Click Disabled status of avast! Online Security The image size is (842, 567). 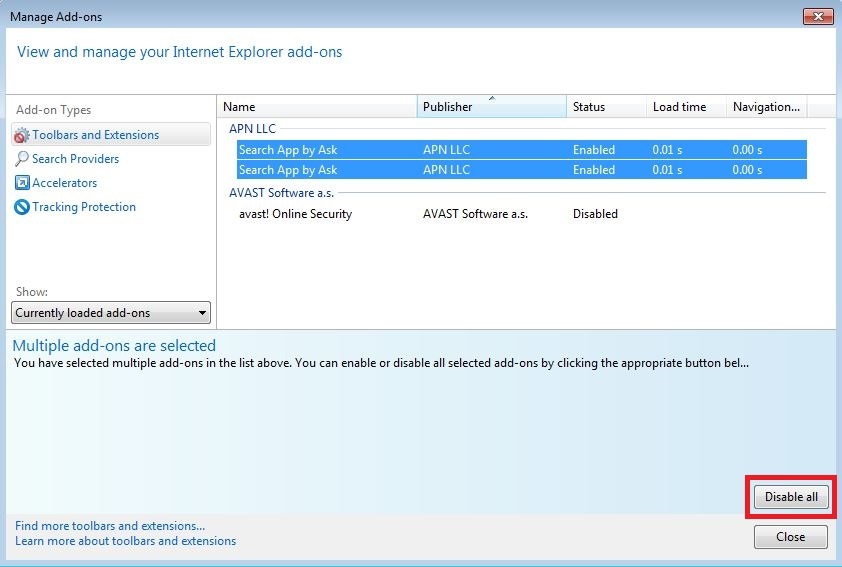tap(595, 214)
